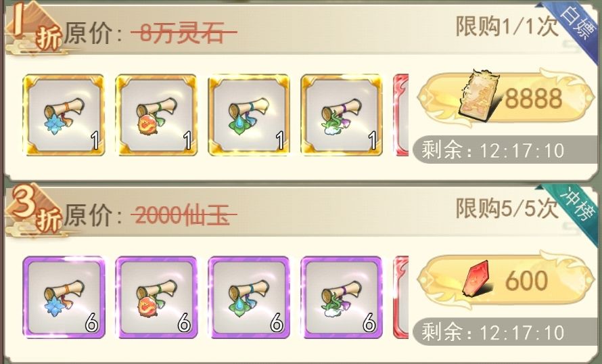Tap the 1折 discount badge
The image size is (602, 364).
pos(35,28)
